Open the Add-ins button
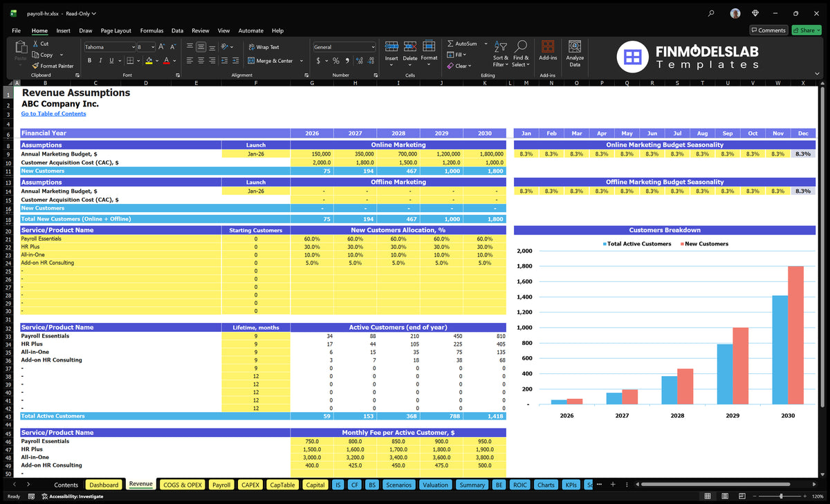 [x=548, y=51]
